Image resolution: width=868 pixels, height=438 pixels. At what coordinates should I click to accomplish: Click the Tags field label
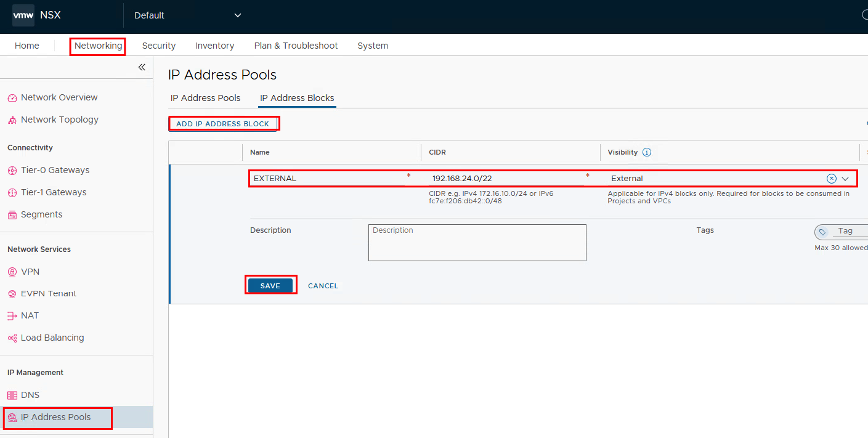705,230
